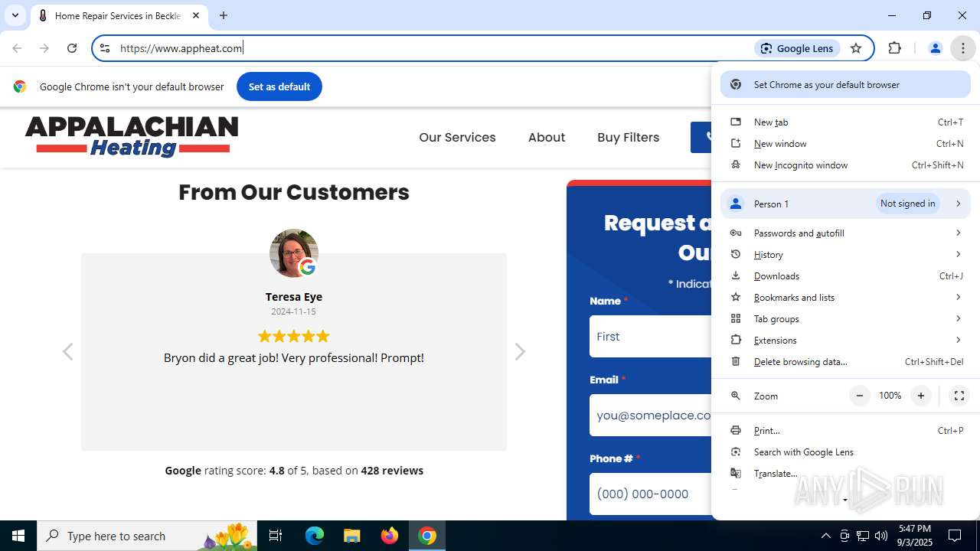This screenshot has height=551, width=980.
Task: Click the Google Lens button in address bar
Action: click(797, 48)
